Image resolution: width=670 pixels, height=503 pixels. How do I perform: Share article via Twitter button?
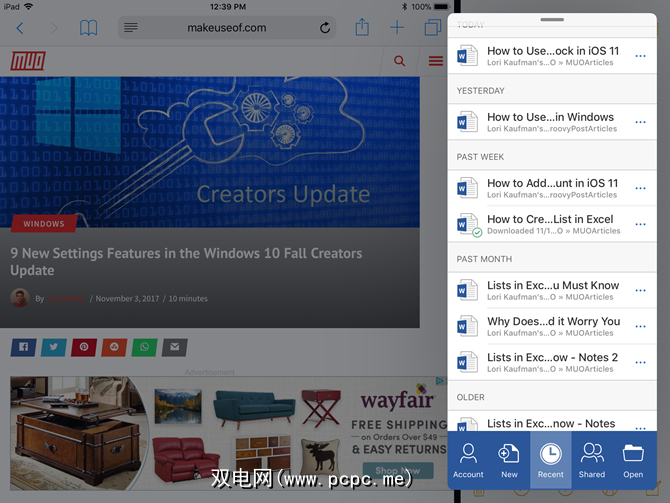pos(54,347)
